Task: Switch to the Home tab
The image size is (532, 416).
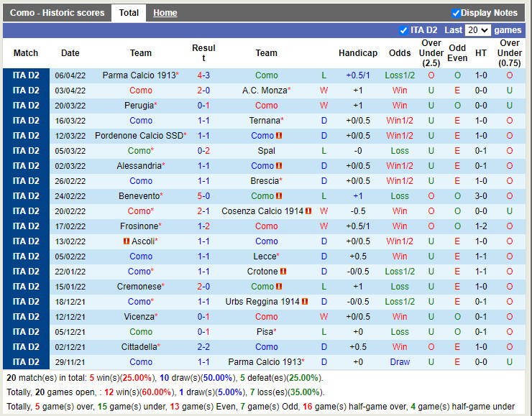Action: pos(165,13)
